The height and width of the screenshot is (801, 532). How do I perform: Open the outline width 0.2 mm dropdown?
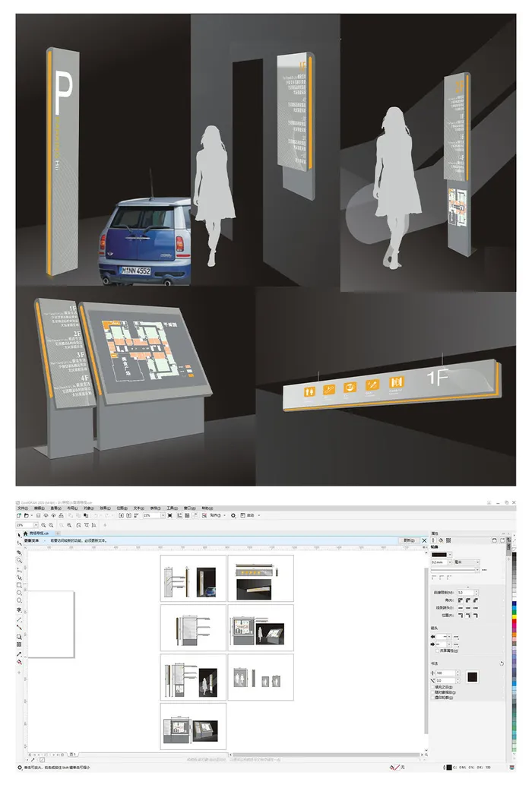click(450, 562)
